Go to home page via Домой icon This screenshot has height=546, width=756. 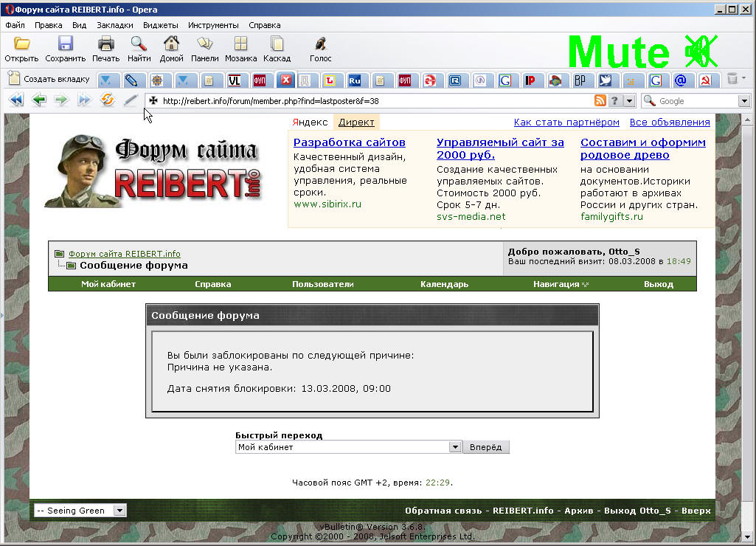pos(171,44)
